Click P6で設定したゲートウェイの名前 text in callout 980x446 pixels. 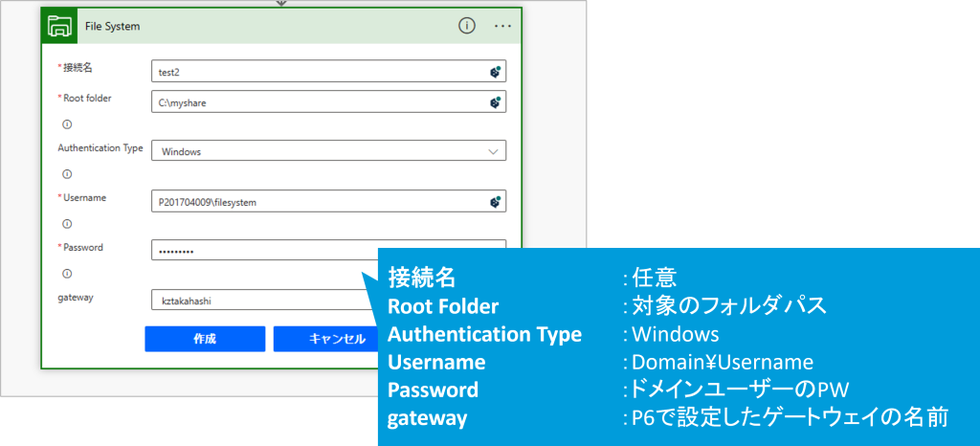[790, 418]
